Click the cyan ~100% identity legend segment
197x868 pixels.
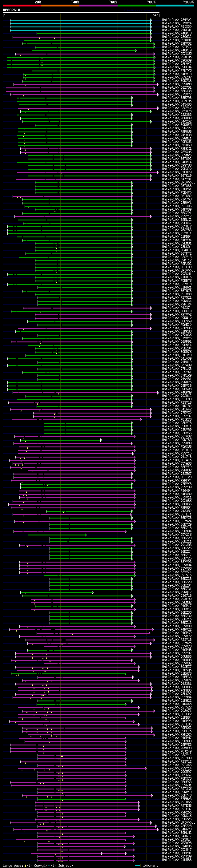175,6
